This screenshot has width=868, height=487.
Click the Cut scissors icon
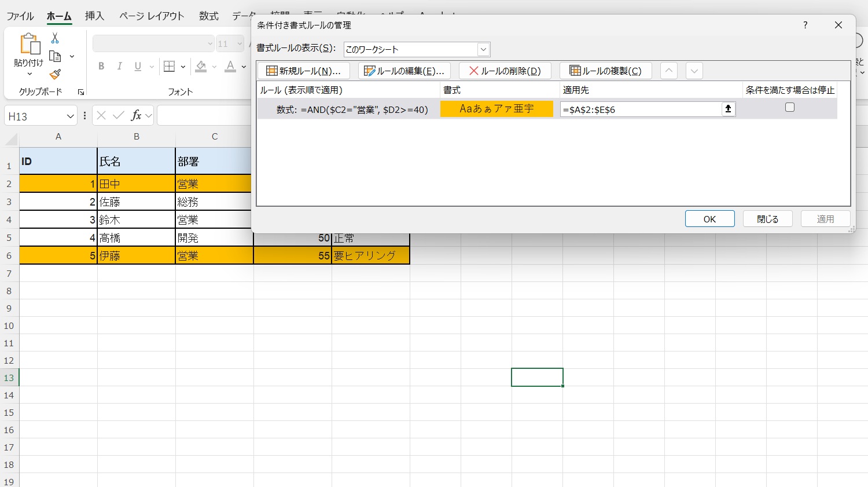tap(55, 38)
